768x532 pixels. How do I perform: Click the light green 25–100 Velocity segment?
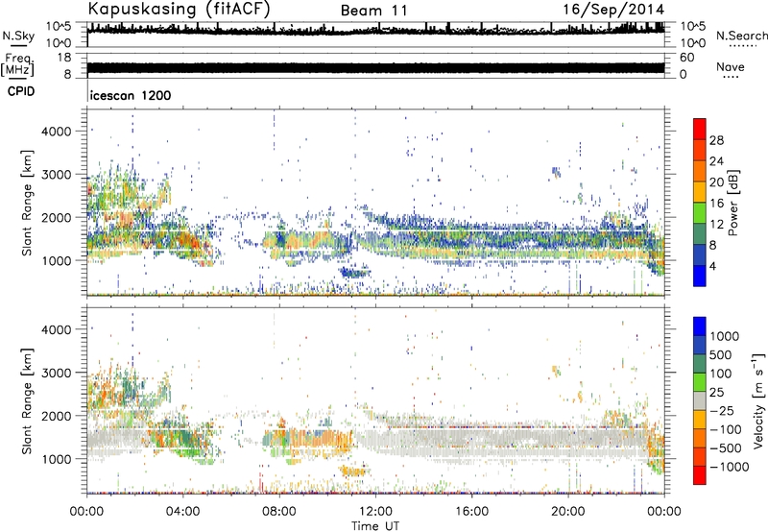click(700, 382)
